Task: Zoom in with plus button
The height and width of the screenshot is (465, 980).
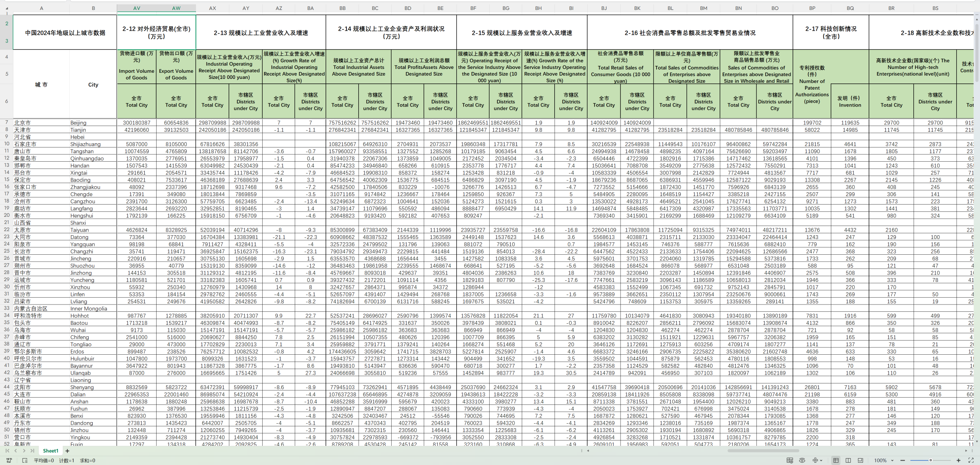Action: (x=959, y=460)
